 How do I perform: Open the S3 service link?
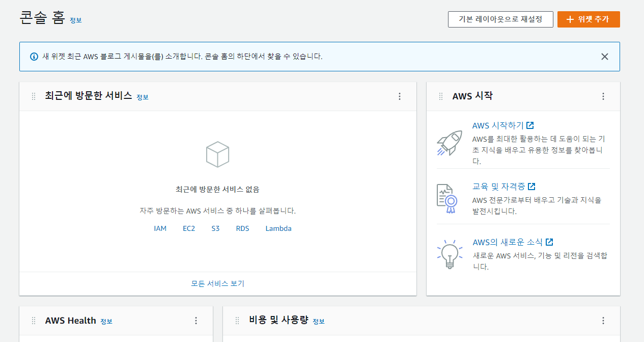click(x=215, y=228)
